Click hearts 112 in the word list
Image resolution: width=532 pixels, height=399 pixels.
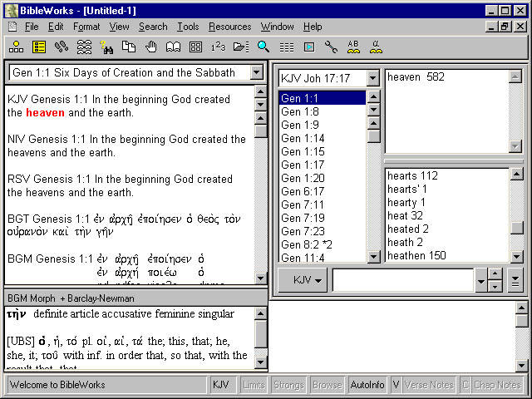click(x=412, y=175)
